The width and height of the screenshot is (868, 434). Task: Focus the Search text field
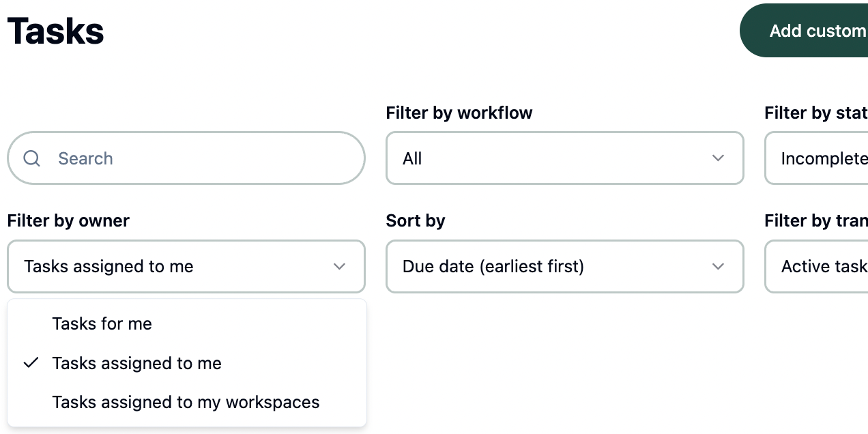tap(198, 158)
